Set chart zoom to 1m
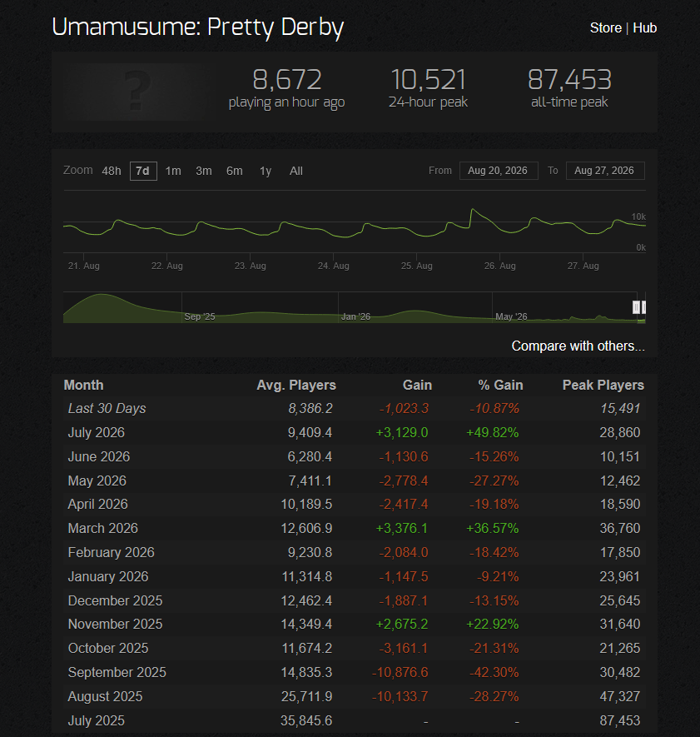This screenshot has height=737, width=700. (x=173, y=171)
